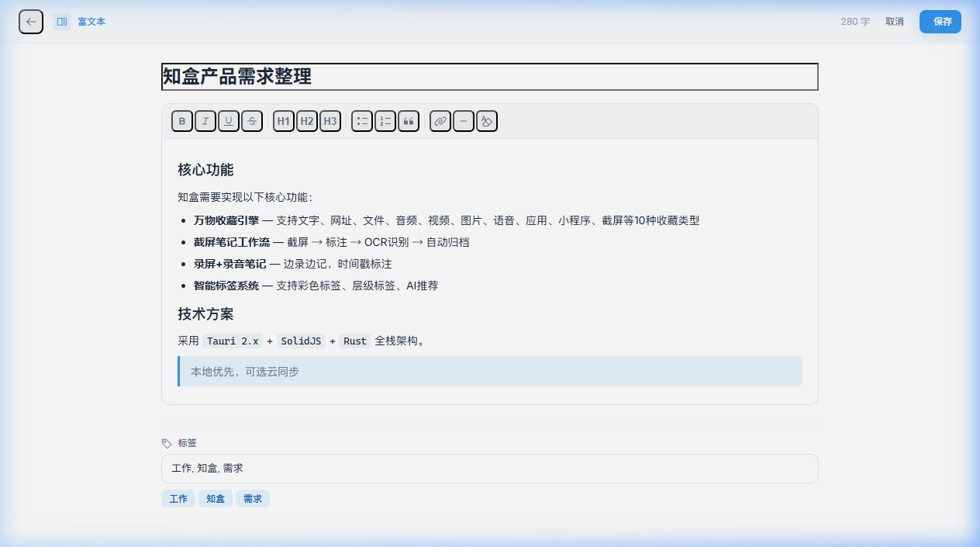The width and height of the screenshot is (980, 547).
Task: Click the 核心功能 heading
Action: click(205, 170)
